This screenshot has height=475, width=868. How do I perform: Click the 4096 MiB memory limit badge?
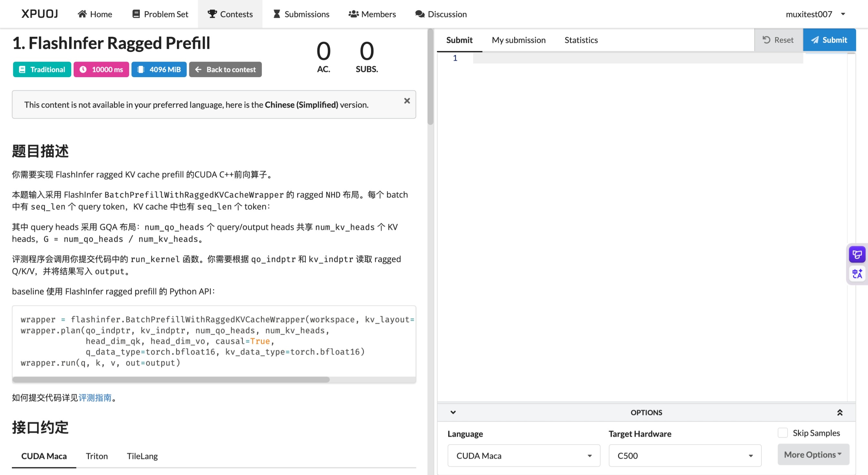pyautogui.click(x=159, y=69)
